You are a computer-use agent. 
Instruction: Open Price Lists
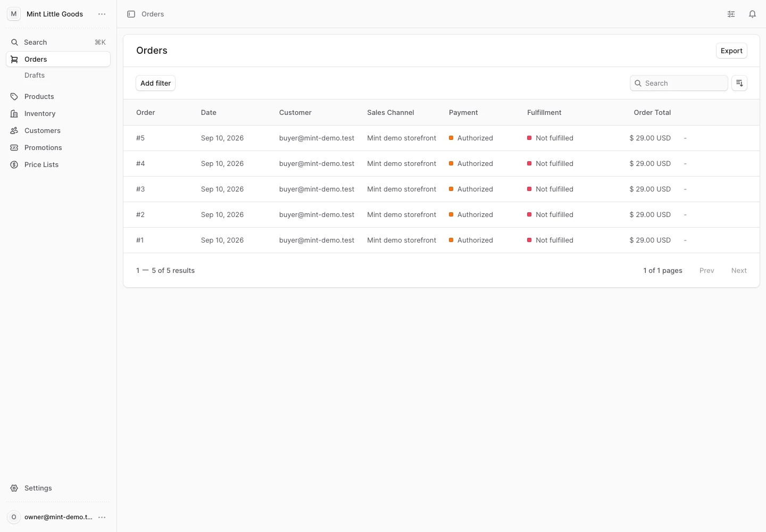coord(58,164)
